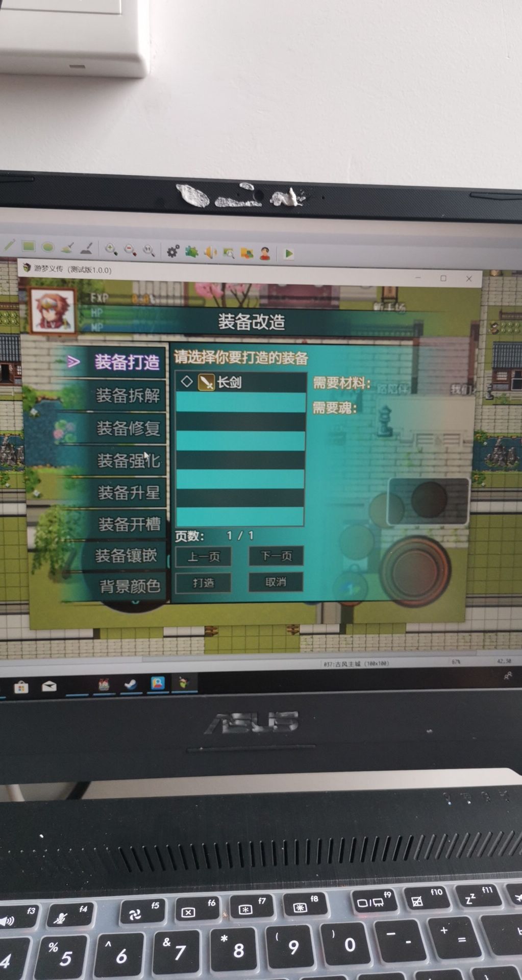Click the 上一页 previous page button

click(x=203, y=556)
